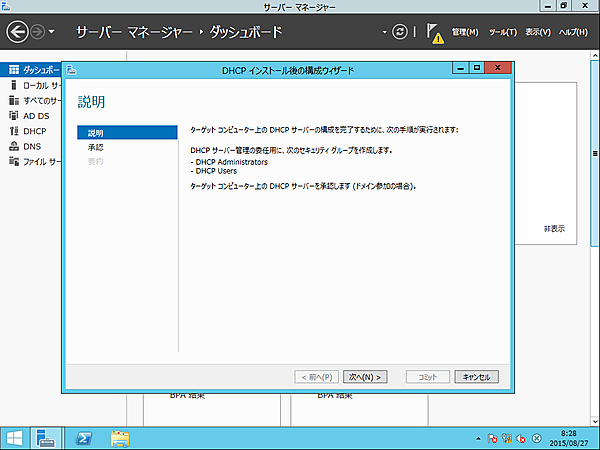Select すべてのサーバー in the sidebar

[31, 100]
